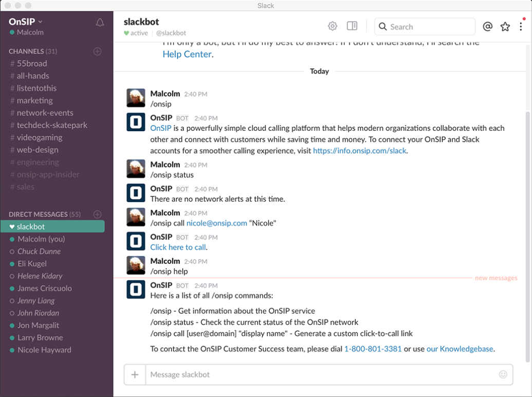Click the search magnifier icon
This screenshot has width=532, height=397.
point(383,27)
